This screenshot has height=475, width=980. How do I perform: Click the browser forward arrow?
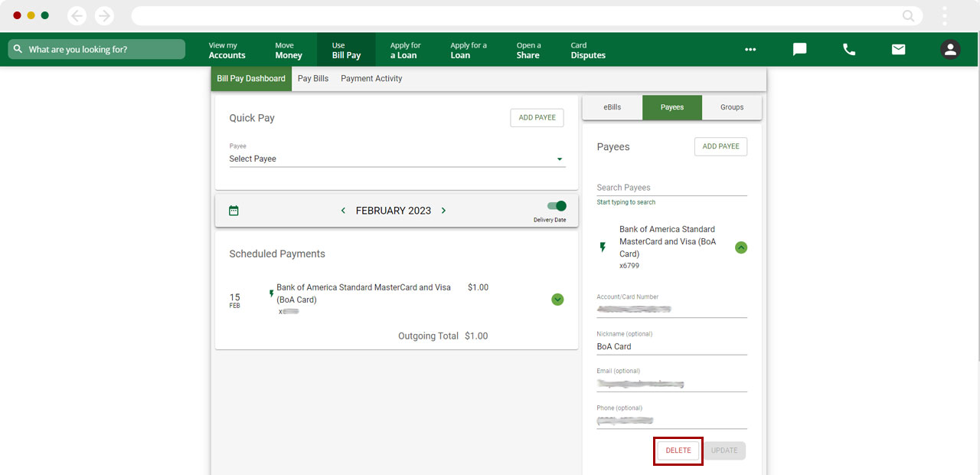point(104,15)
